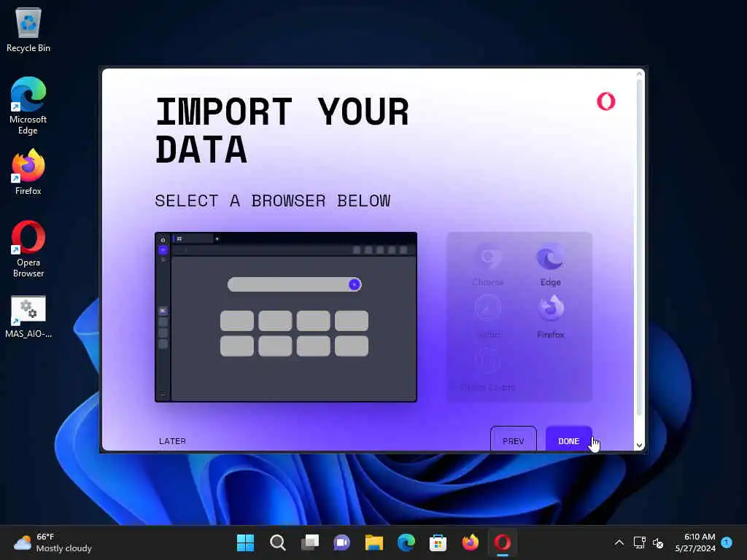Open the clock showing 6:10 AM
Image resolution: width=747 pixels, height=560 pixels.
coord(695,542)
